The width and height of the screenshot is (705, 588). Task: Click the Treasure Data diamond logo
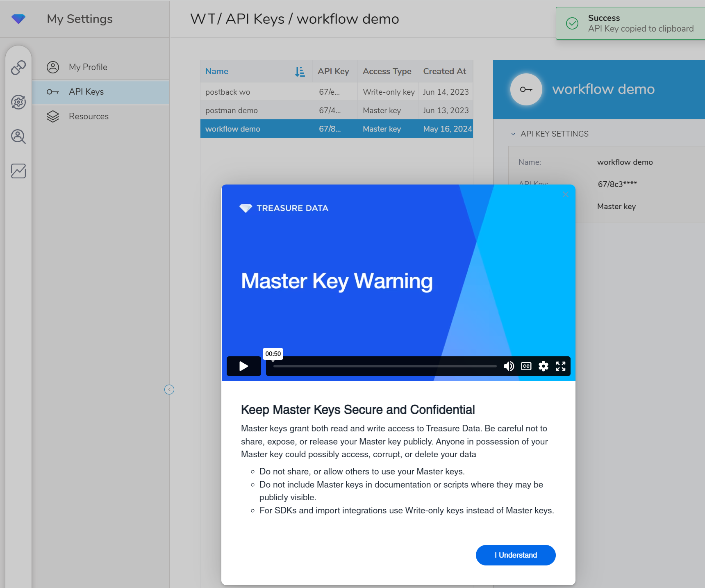[18, 19]
